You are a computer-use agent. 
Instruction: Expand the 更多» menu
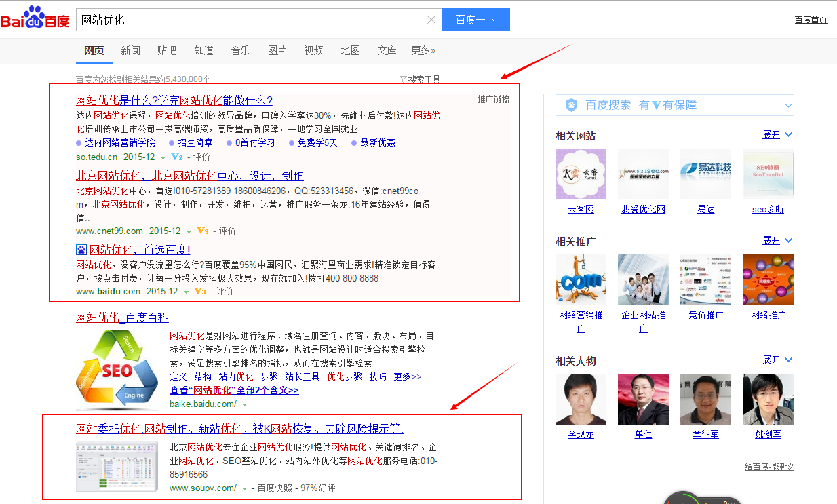click(x=423, y=50)
